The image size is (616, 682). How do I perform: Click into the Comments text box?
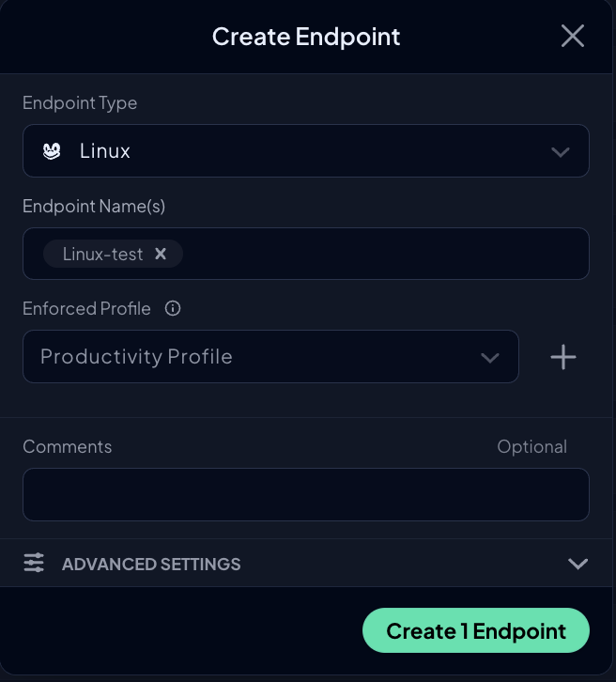305,494
